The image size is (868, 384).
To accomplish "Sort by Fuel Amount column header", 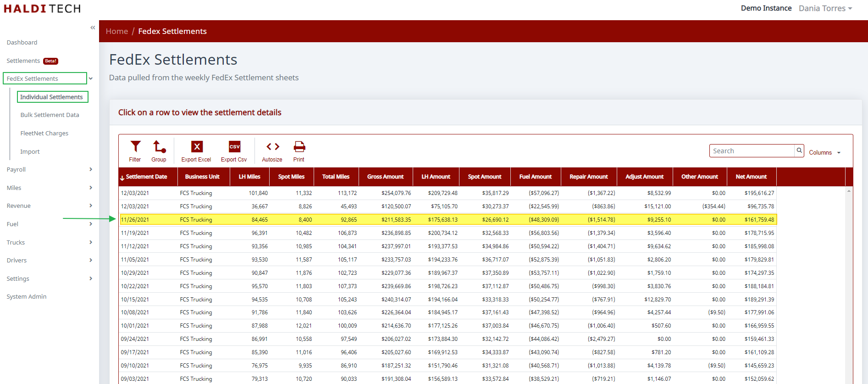I will (536, 177).
